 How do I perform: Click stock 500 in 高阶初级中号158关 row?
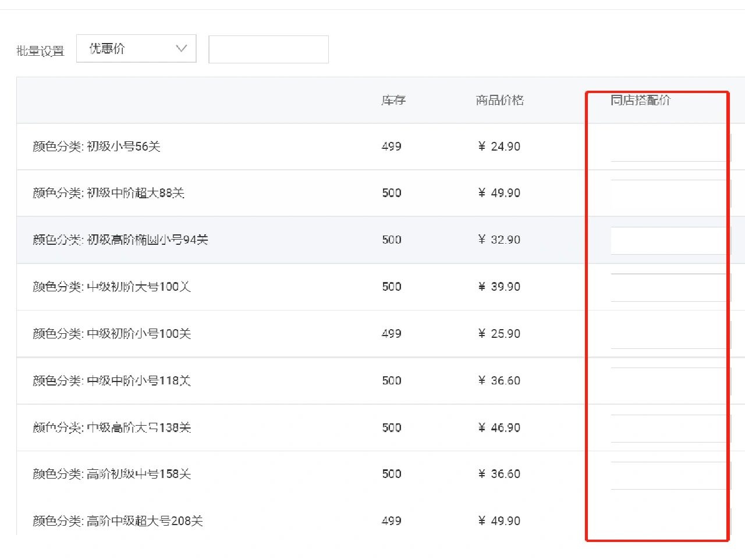(392, 474)
